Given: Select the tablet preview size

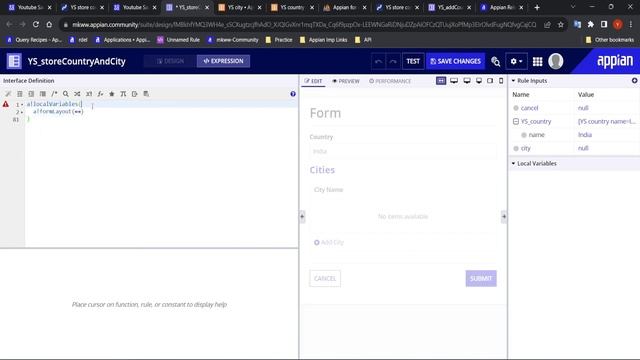Looking at the screenshot, I should coord(490,81).
